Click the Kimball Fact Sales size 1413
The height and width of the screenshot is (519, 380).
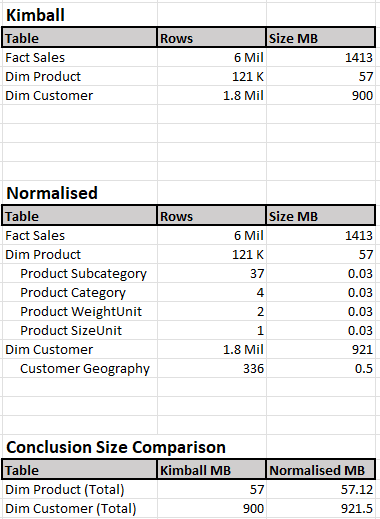tap(321, 57)
